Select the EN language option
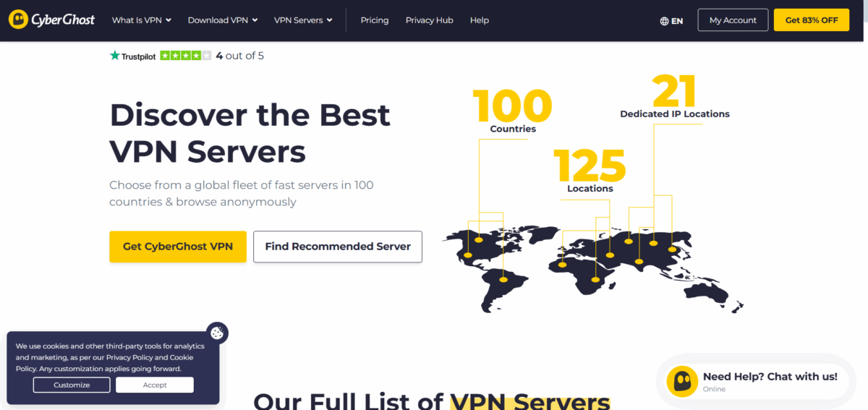868x410 pixels. [677, 21]
